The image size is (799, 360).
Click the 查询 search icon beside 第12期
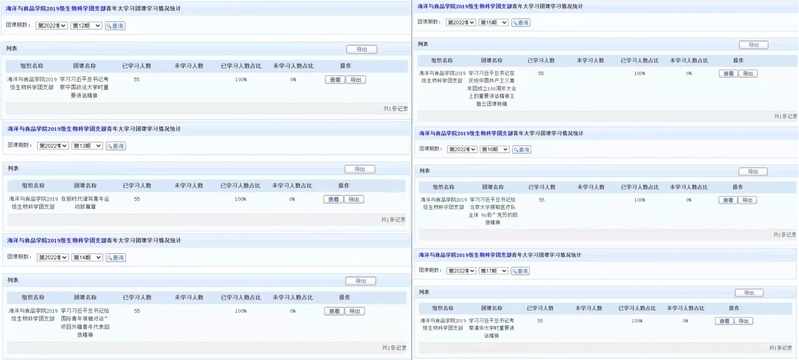pyautogui.click(x=116, y=25)
